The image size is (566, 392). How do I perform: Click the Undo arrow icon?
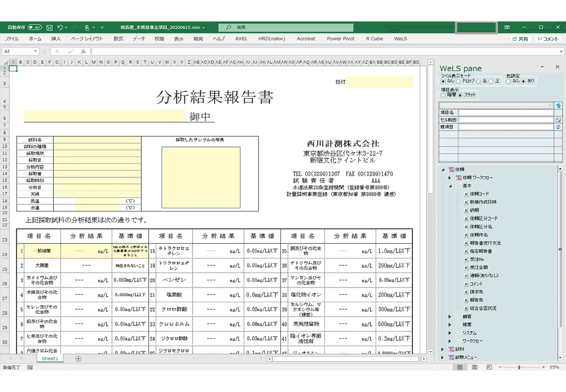(x=60, y=27)
